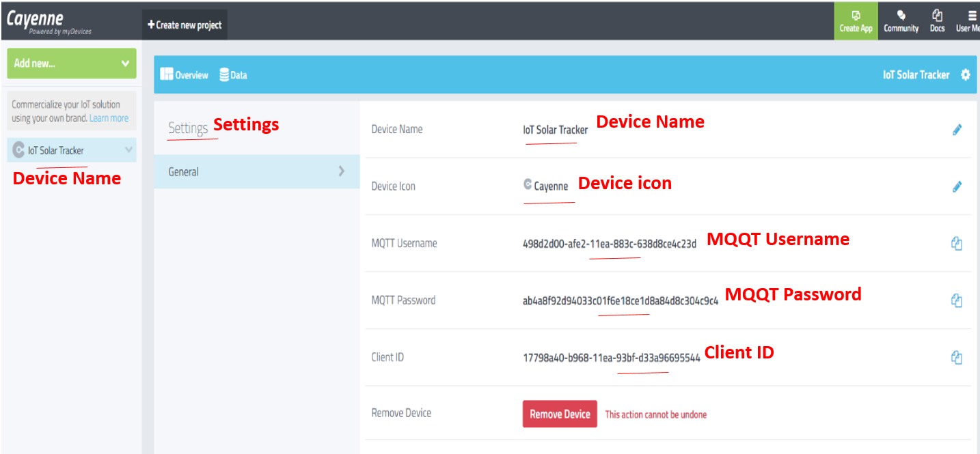Click the Cayenne logo
This screenshot has height=454, width=980.
(x=49, y=21)
